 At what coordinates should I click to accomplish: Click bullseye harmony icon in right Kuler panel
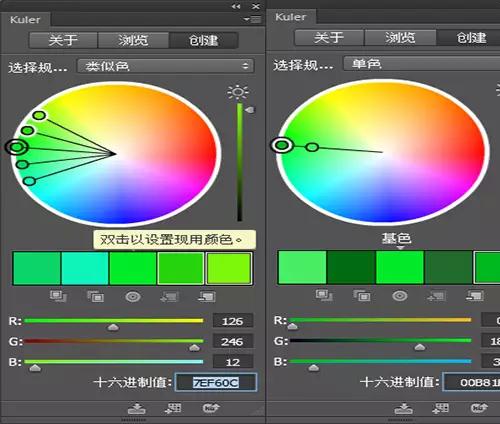point(400,295)
